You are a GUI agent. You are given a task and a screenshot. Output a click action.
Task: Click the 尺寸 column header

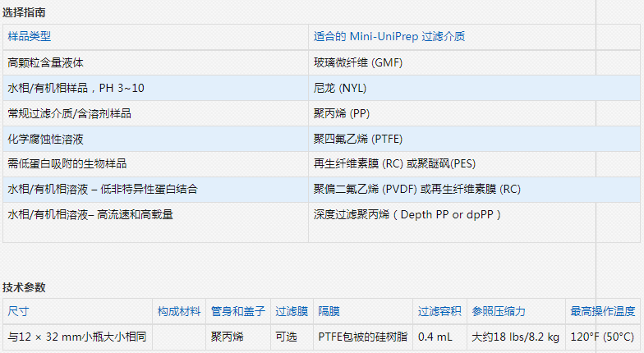(18, 312)
